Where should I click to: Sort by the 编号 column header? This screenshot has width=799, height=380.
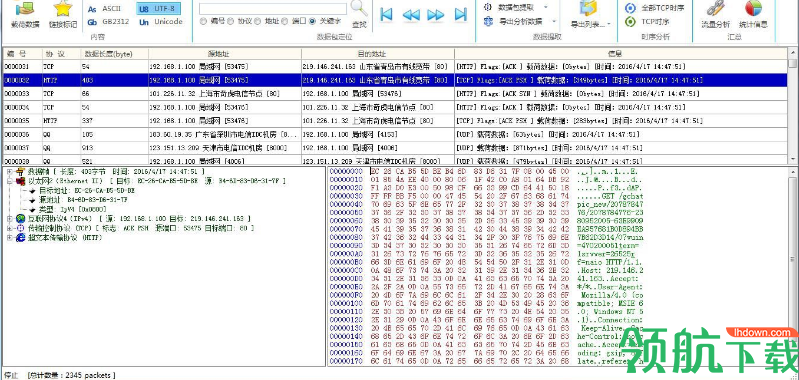point(22,53)
